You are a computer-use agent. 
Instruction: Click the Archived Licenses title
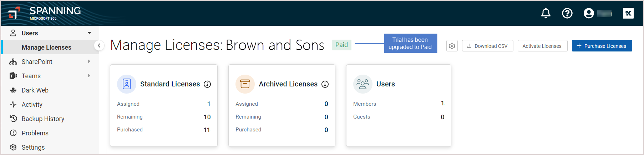[288, 84]
